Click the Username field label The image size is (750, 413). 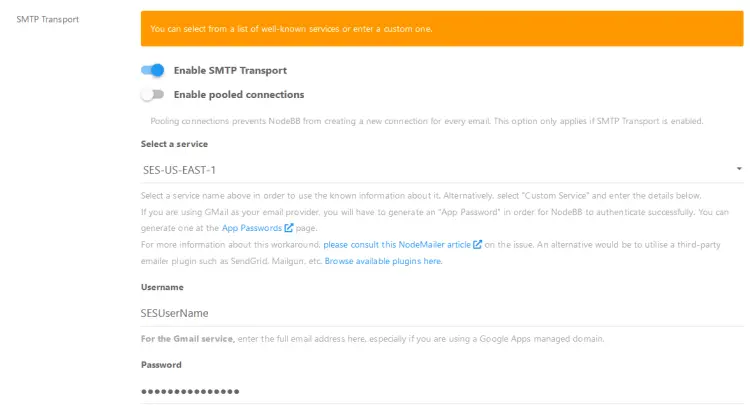[x=163, y=287]
